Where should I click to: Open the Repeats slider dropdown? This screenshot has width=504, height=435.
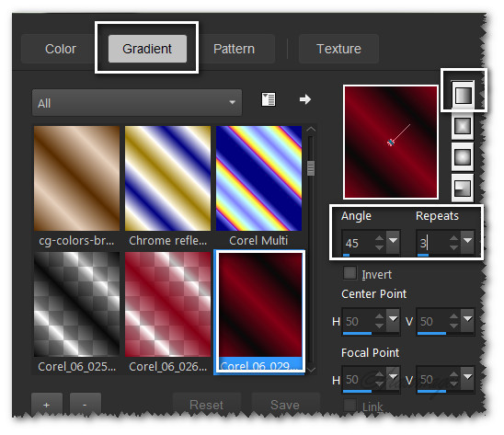[x=467, y=242]
